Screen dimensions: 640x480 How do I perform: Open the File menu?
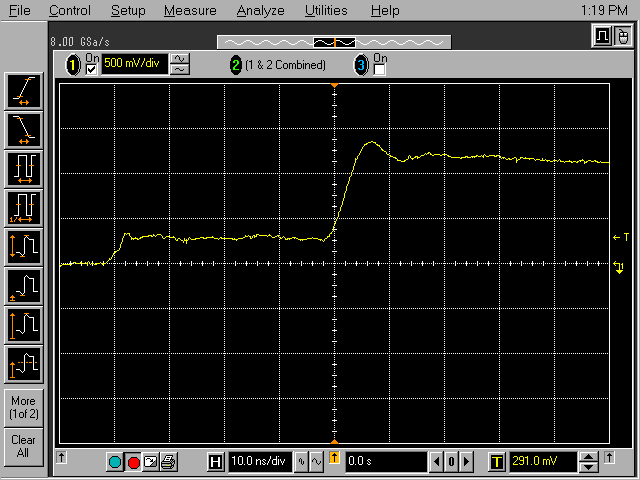[x=19, y=10]
